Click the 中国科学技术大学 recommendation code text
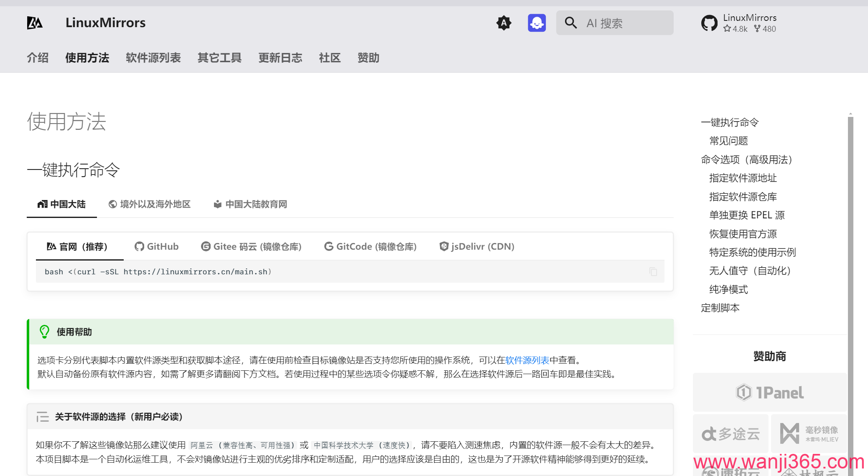The height and width of the screenshot is (476, 868). [362, 446]
